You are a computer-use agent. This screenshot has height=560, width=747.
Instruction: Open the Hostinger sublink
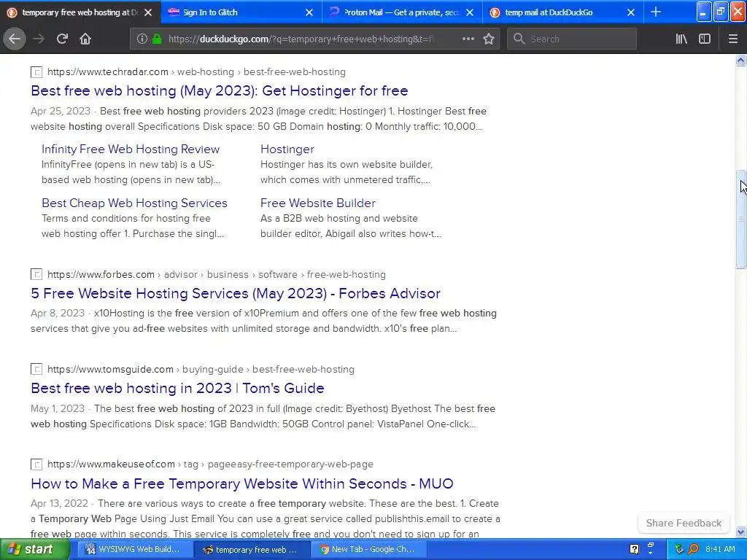(287, 149)
